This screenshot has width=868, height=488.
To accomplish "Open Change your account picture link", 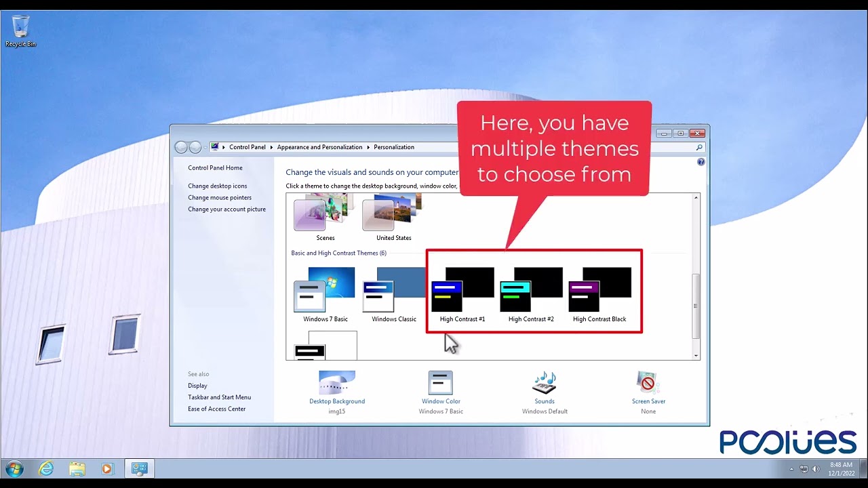I will pos(227,209).
